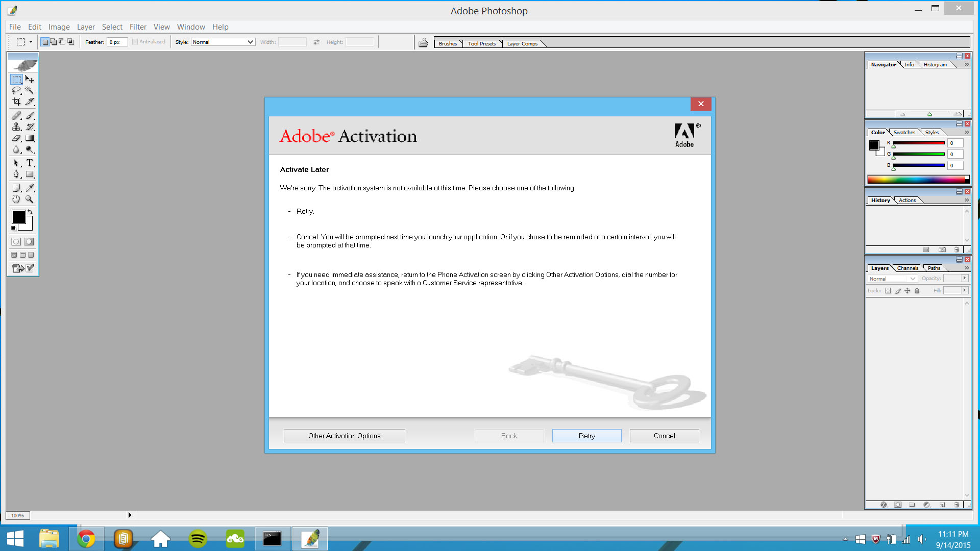This screenshot has width=980, height=551.
Task: Select the Horizontal Type tool
Action: tap(30, 163)
